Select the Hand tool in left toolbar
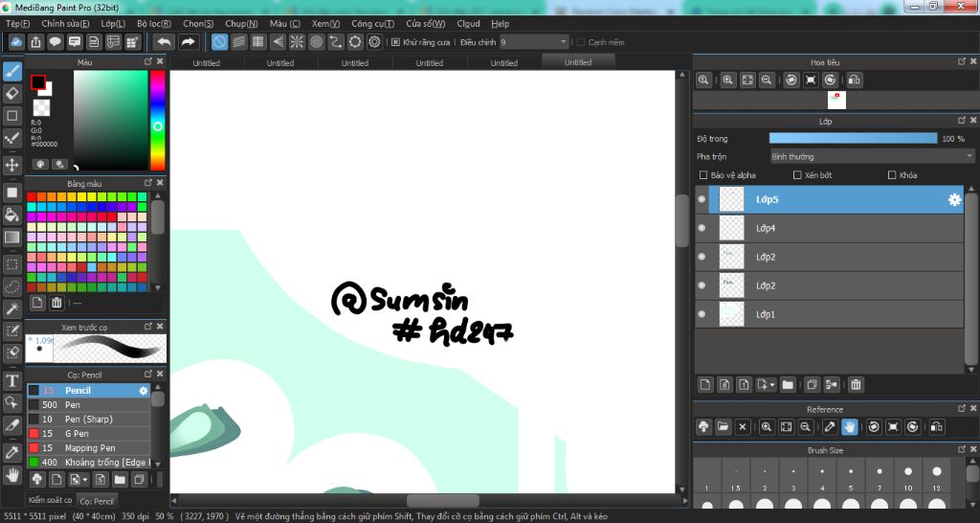This screenshot has width=980, height=523. coord(11,475)
